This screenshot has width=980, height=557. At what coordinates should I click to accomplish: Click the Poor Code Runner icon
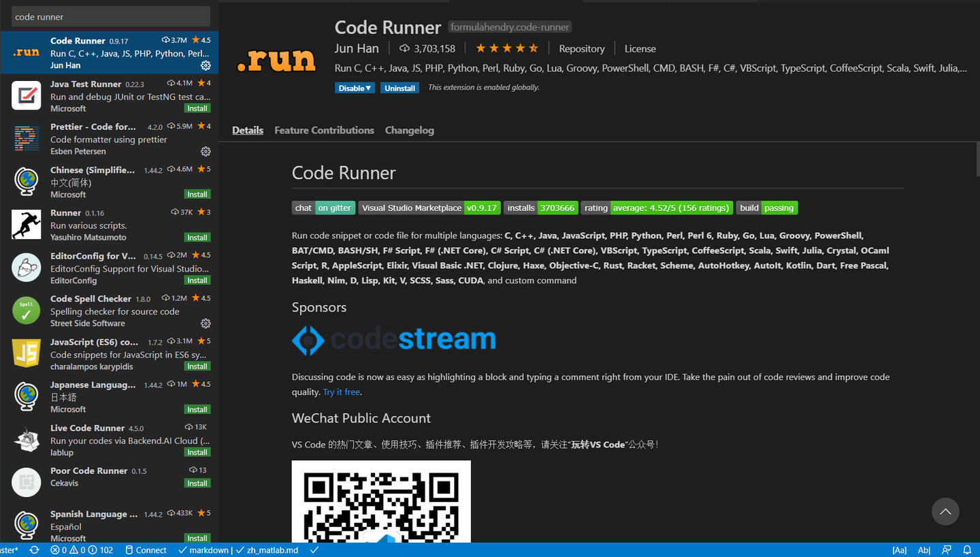[x=27, y=483]
